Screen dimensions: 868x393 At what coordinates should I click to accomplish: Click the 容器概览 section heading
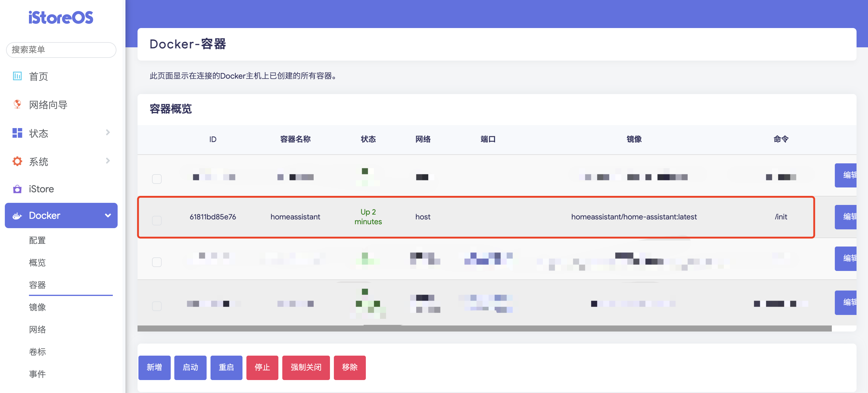pyautogui.click(x=170, y=109)
